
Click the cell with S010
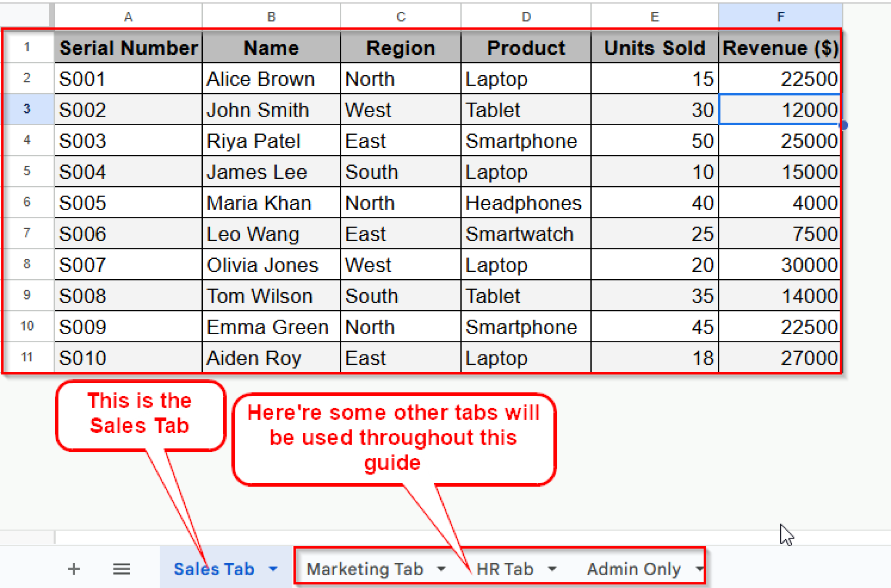tap(128, 357)
